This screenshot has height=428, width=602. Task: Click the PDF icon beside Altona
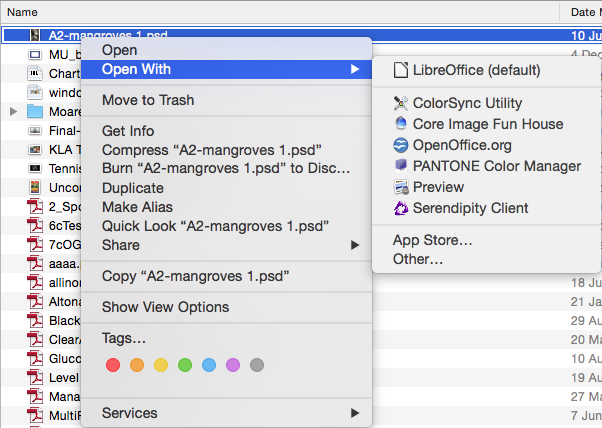coord(35,301)
